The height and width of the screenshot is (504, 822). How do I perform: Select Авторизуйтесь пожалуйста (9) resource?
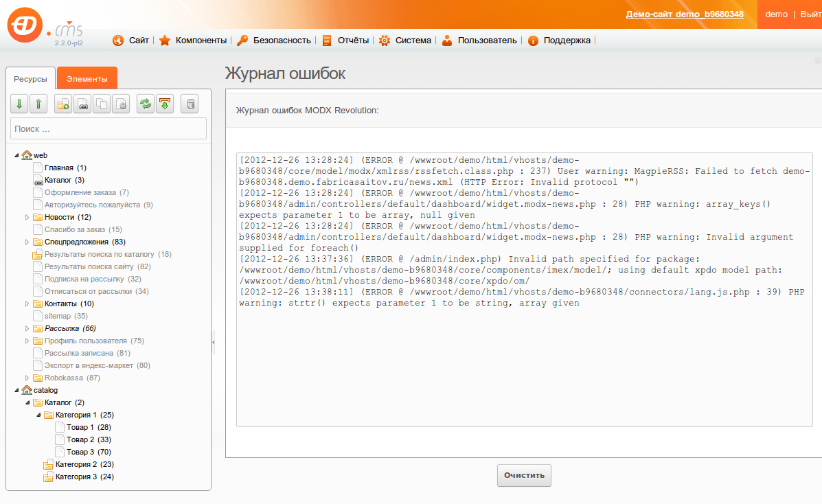(99, 205)
